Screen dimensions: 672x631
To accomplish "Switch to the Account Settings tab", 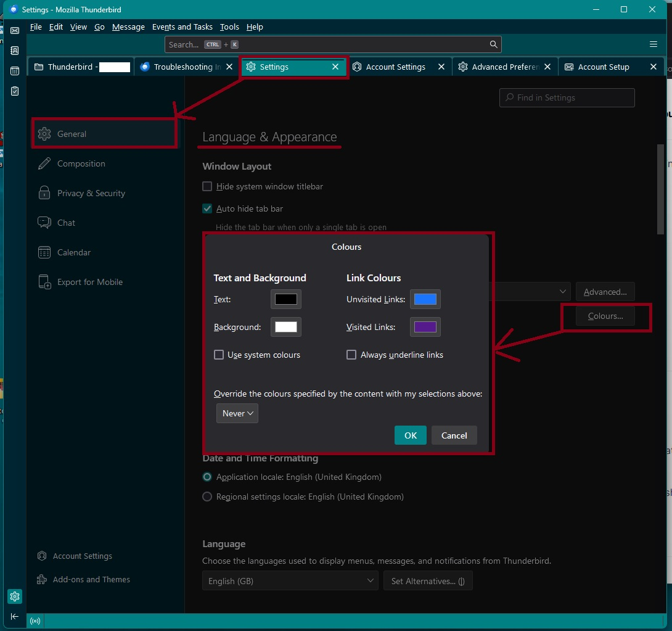I will [x=395, y=67].
